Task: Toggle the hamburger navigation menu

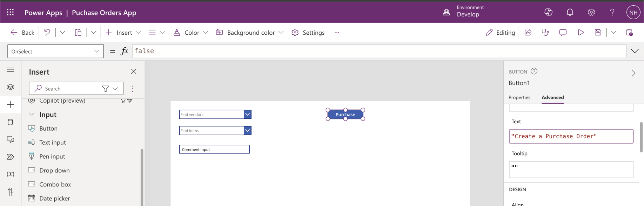Action: [11, 70]
